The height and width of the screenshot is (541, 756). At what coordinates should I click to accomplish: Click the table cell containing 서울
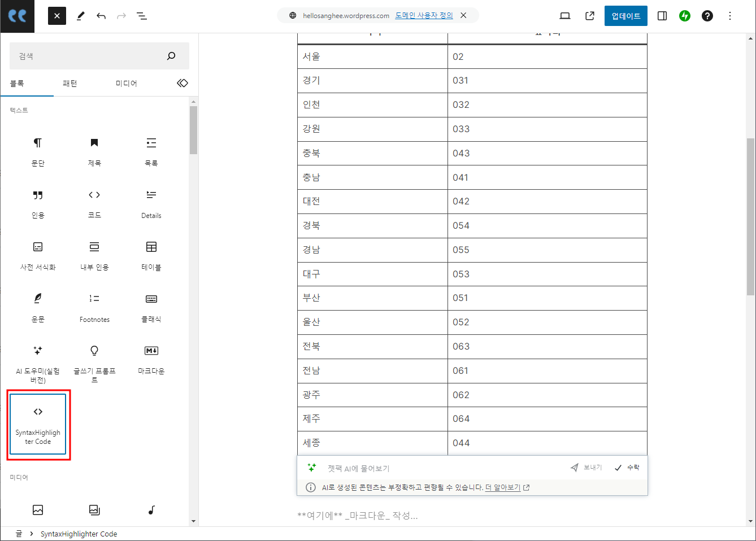(372, 56)
